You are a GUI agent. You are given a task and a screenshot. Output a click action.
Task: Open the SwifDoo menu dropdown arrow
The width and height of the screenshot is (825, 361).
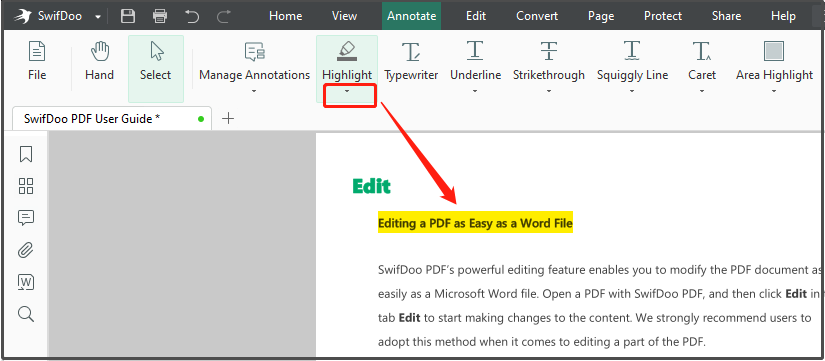[x=98, y=17]
